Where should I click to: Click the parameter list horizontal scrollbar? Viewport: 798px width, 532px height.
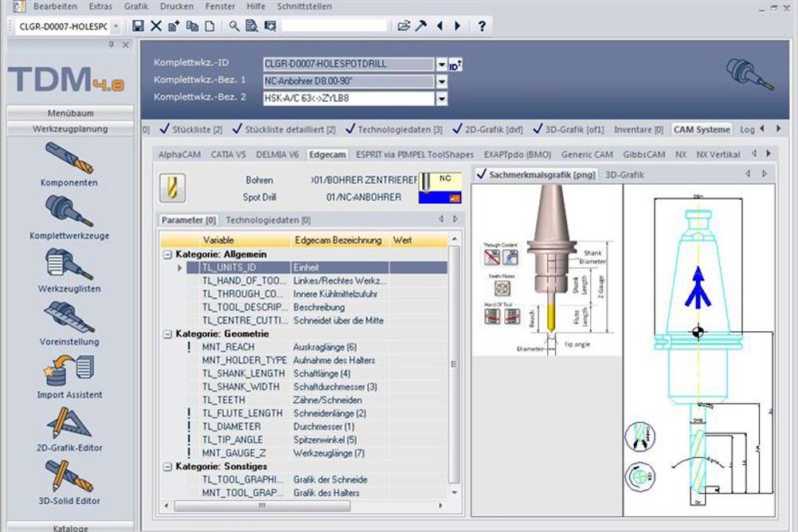tap(262, 506)
